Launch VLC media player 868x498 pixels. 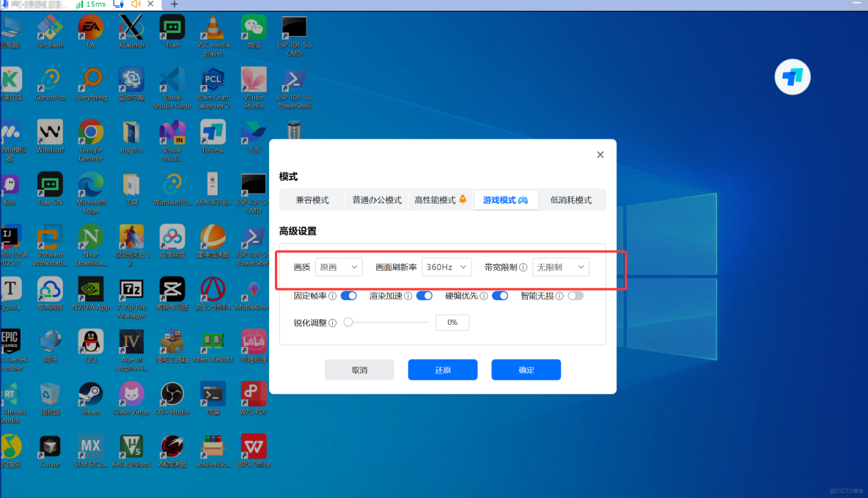(213, 31)
